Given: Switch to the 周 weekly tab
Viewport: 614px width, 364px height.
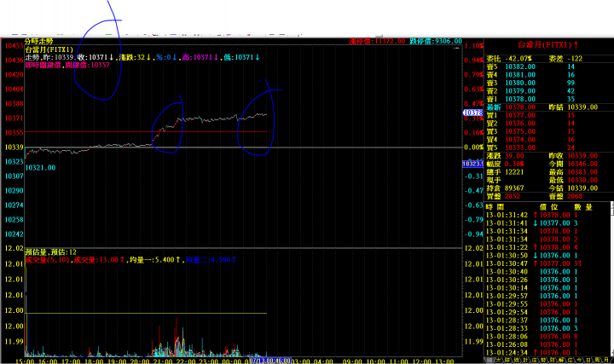Looking at the screenshot, I should pos(597,360).
